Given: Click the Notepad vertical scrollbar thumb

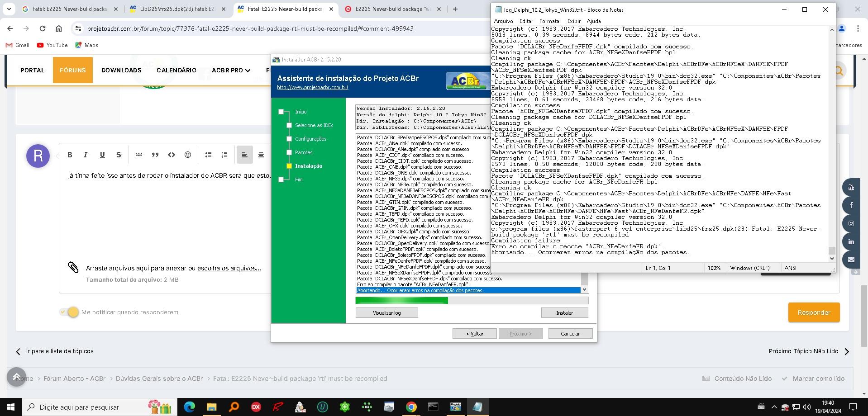Looking at the screenshot, I should [832, 251].
